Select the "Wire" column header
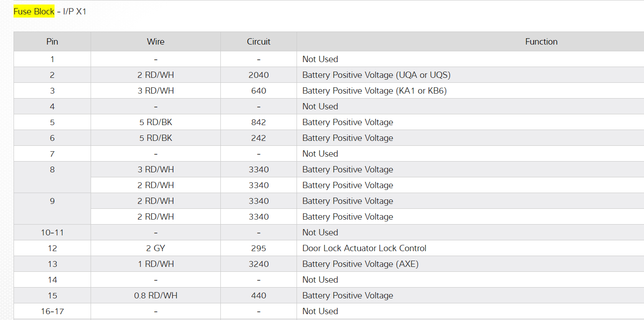 pyautogui.click(x=155, y=42)
